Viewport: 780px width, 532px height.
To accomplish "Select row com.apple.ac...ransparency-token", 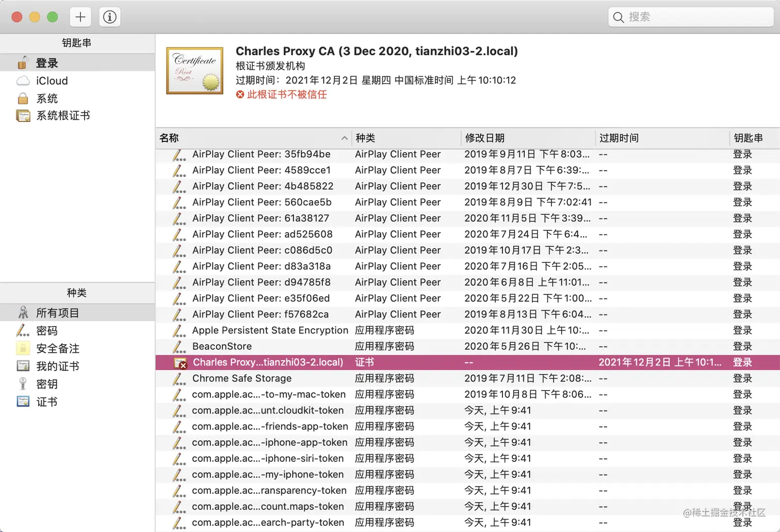I will click(468, 490).
